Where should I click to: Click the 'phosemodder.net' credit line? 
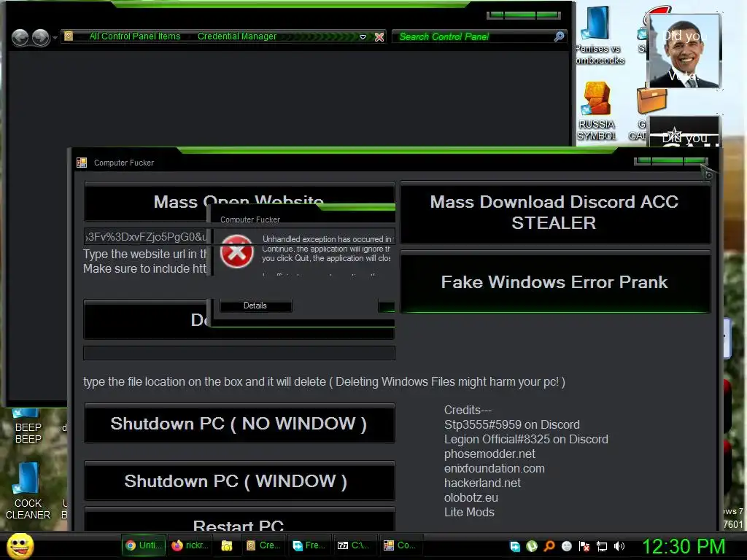point(489,454)
